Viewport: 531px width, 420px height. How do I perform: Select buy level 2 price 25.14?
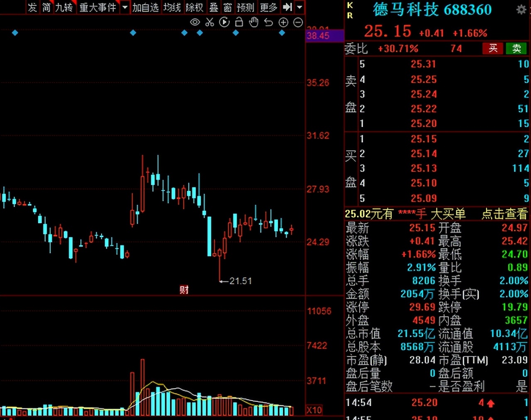point(424,154)
